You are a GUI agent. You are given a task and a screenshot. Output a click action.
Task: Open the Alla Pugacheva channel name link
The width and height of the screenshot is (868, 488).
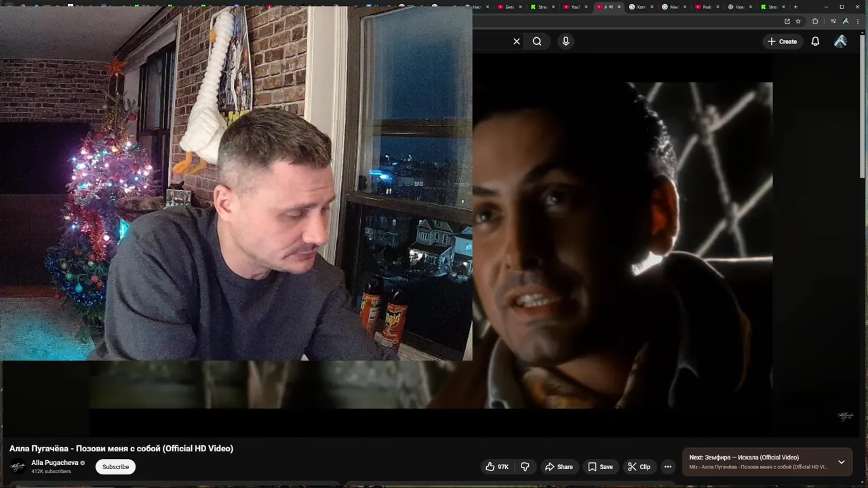[x=55, y=462]
